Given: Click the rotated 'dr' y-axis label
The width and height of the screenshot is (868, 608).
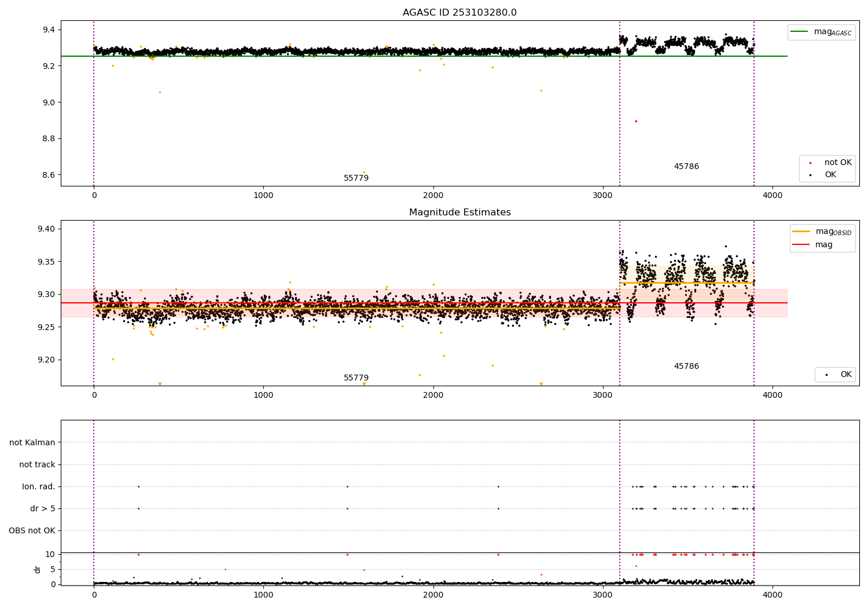Looking at the screenshot, I should click(x=38, y=569).
